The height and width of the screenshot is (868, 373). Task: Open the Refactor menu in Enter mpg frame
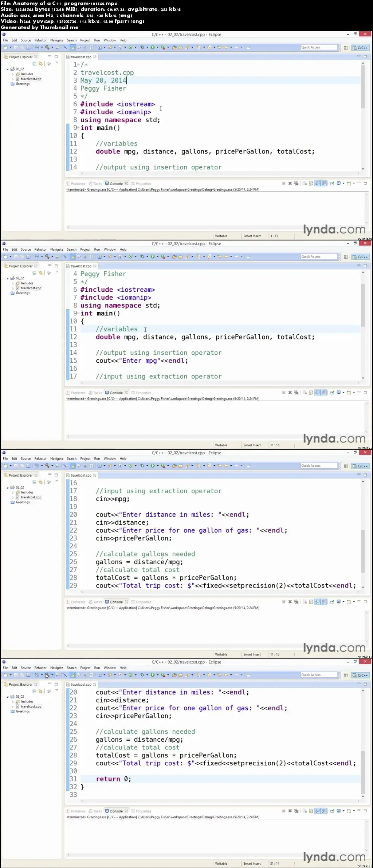tap(40, 250)
